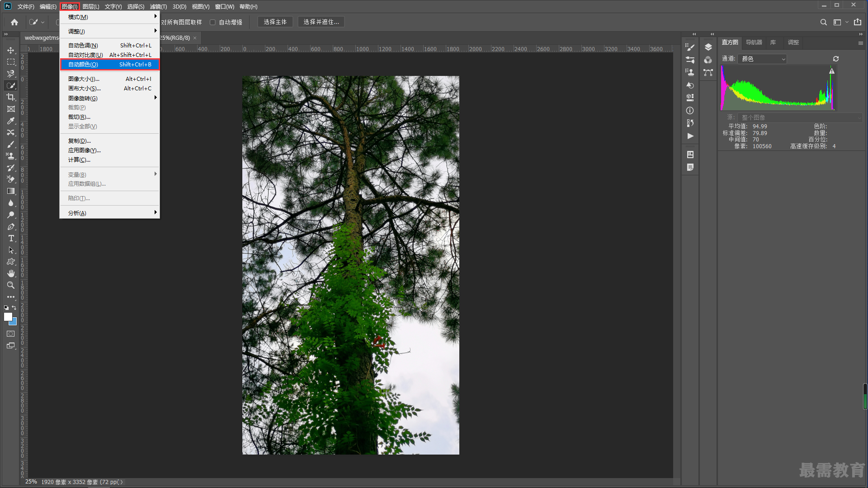Click the 25% zoom level field

point(31,482)
